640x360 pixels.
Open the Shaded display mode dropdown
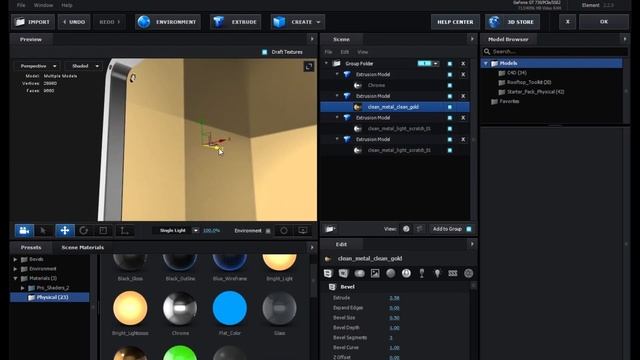[84, 66]
